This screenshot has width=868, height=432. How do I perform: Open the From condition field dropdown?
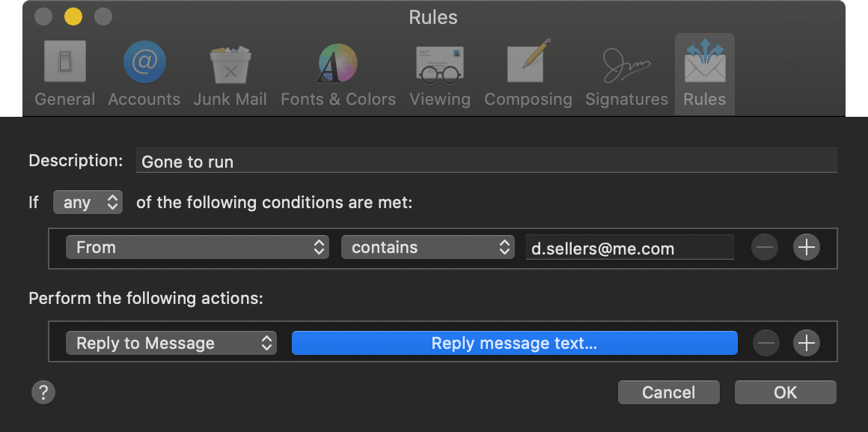tap(197, 247)
